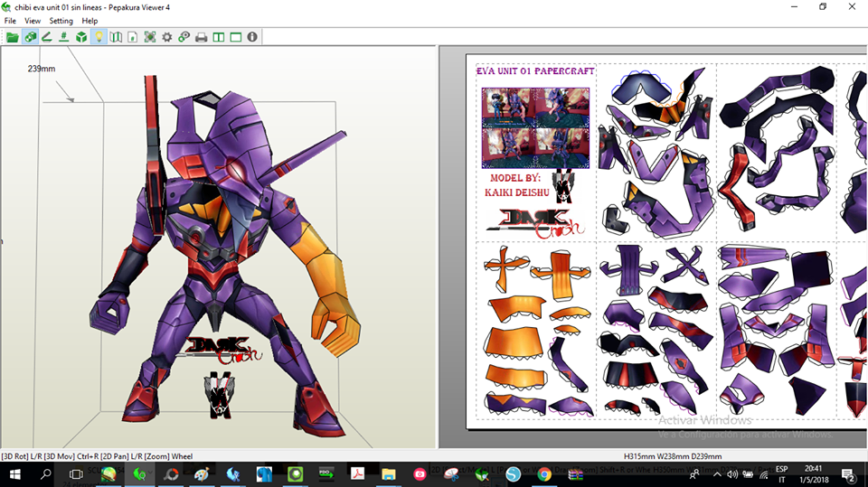The height and width of the screenshot is (487, 868).
Task: Show hidden tray icons chevron
Action: [717, 474]
